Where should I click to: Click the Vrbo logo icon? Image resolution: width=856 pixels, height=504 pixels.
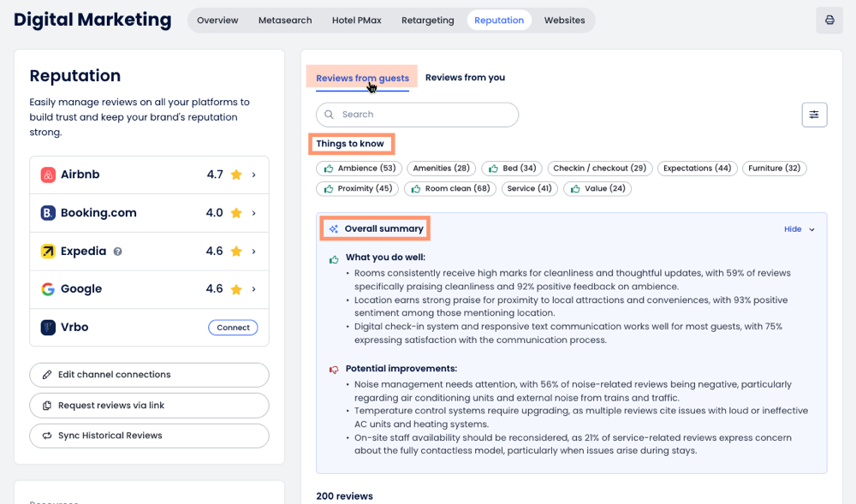[x=48, y=328]
